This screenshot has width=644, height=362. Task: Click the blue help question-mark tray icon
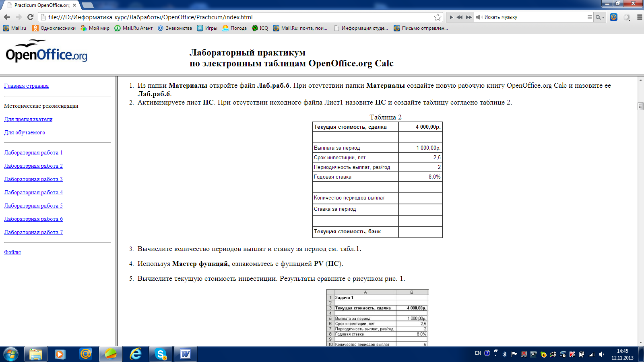(487, 353)
